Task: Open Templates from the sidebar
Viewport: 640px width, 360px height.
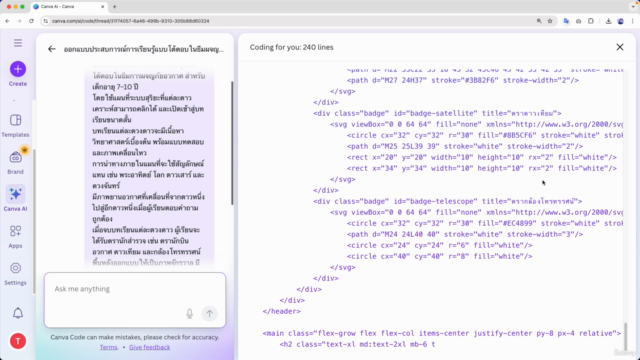Action: [x=16, y=125]
